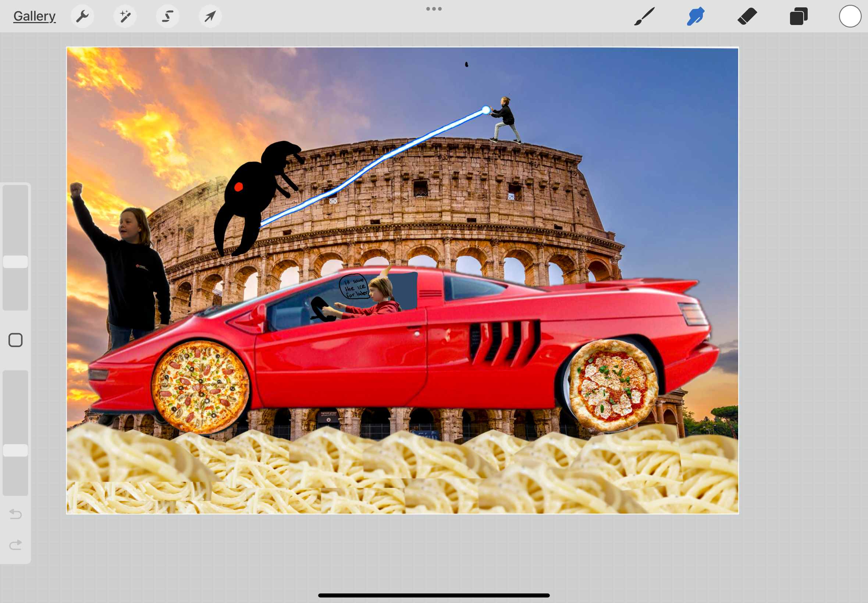Select the blue Smudge finger tool
Viewport: 868px width, 603px height.
click(x=695, y=16)
